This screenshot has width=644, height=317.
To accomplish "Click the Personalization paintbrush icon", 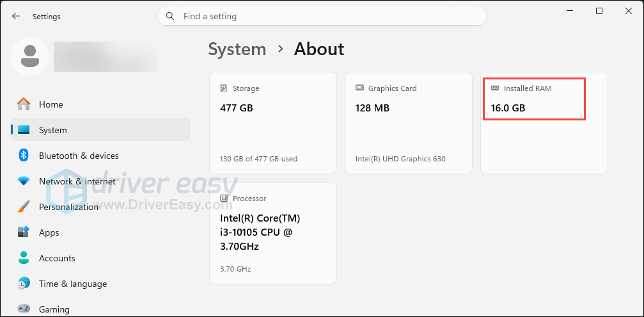I will [24, 207].
